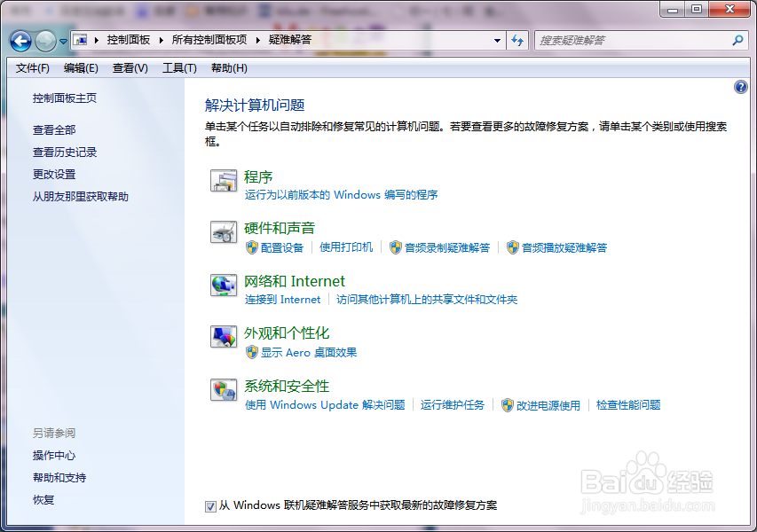
Task: Click 使用打印机 link
Action: pyautogui.click(x=346, y=247)
